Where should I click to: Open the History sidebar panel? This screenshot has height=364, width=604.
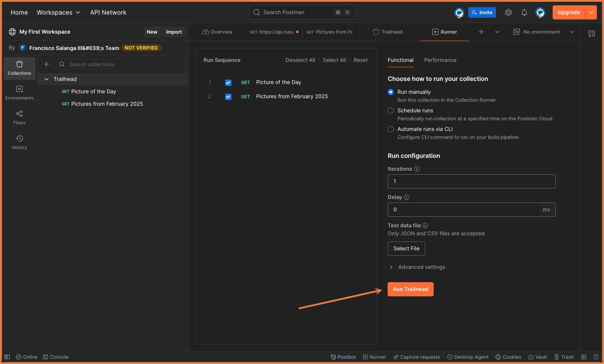19,142
